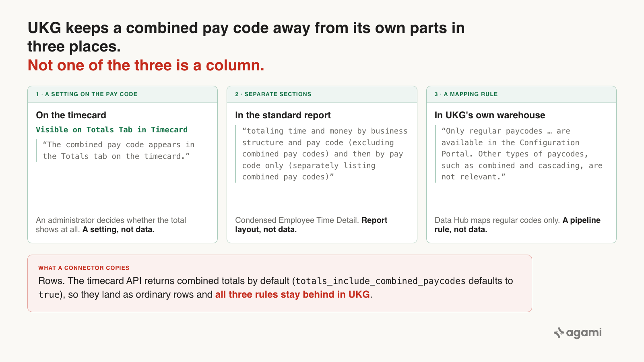Click 'all three rules stay behind in UKG'
644x362 pixels.
pos(292,294)
